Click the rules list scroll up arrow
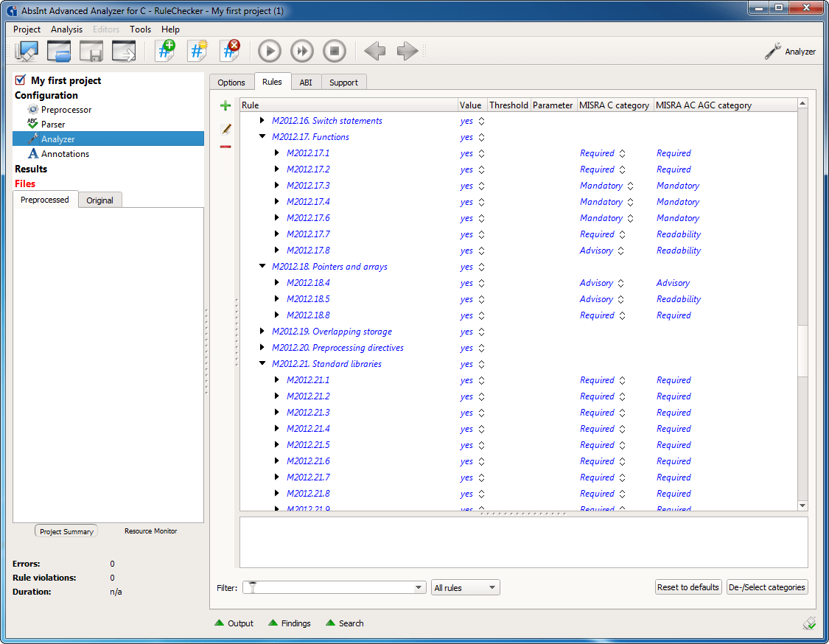This screenshot has width=829, height=644. coord(802,104)
